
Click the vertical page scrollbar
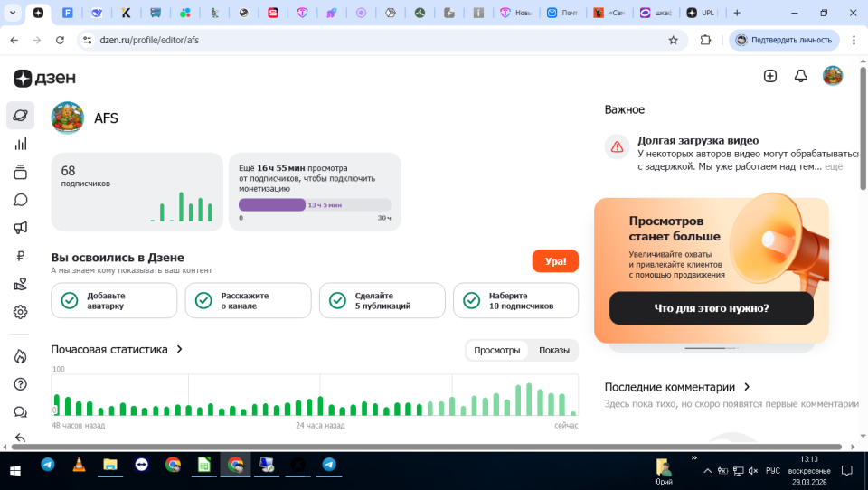(863, 128)
